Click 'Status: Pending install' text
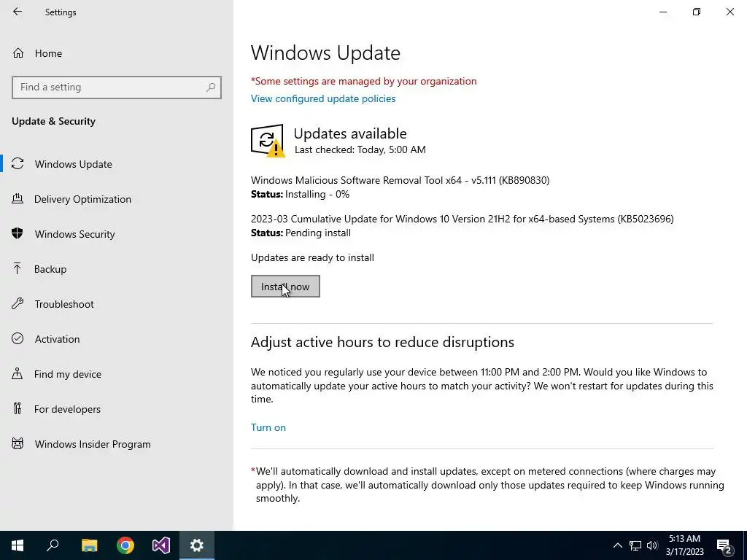This screenshot has width=747, height=560. pos(301,233)
